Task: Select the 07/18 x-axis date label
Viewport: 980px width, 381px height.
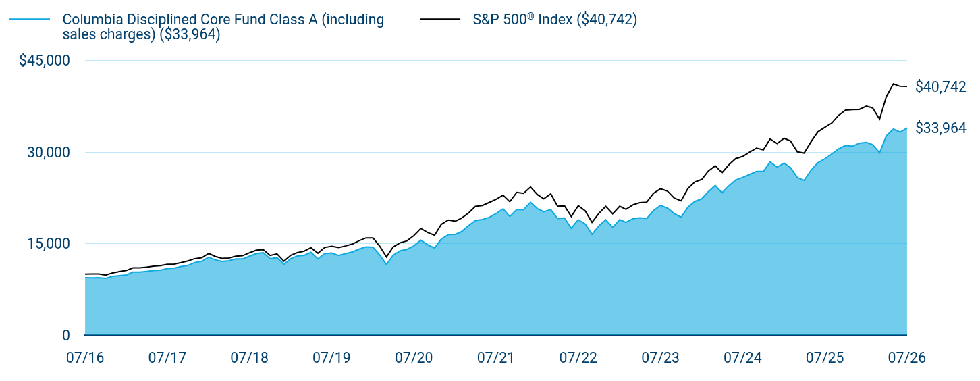Action: [x=249, y=359]
